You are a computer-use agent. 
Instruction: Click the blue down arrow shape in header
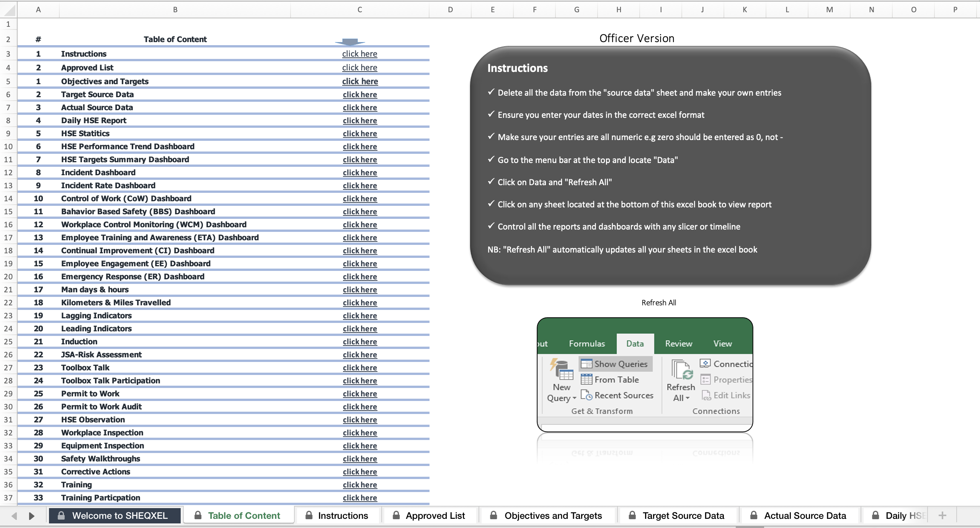[x=350, y=42]
